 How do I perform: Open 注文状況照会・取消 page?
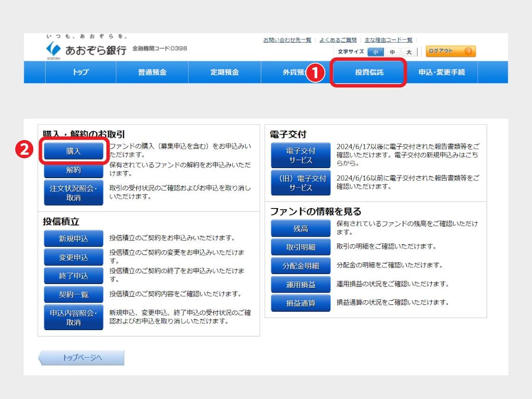74,193
